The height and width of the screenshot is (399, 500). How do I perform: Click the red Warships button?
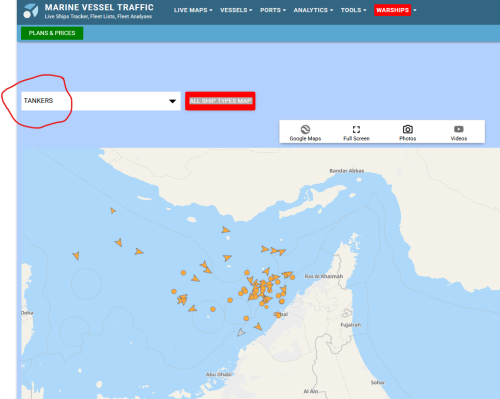coord(392,10)
